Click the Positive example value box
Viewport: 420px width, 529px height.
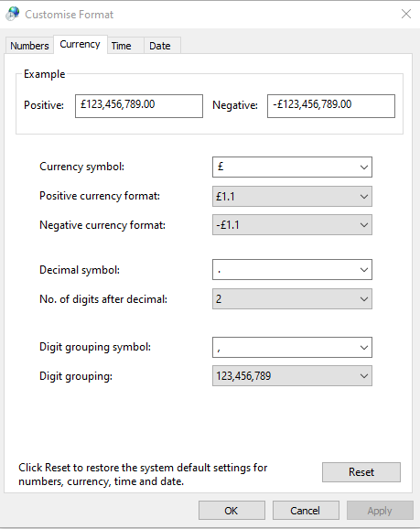tap(139, 106)
